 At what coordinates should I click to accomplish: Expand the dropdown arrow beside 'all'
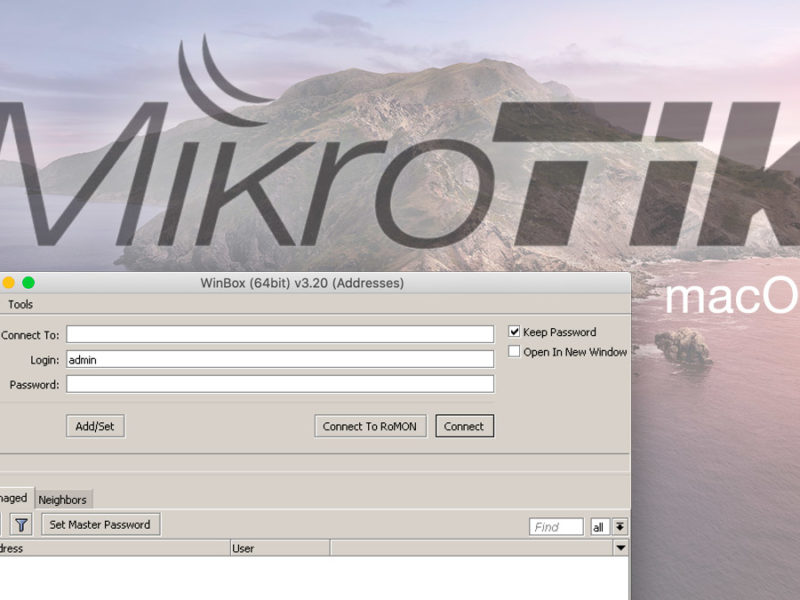(x=620, y=527)
